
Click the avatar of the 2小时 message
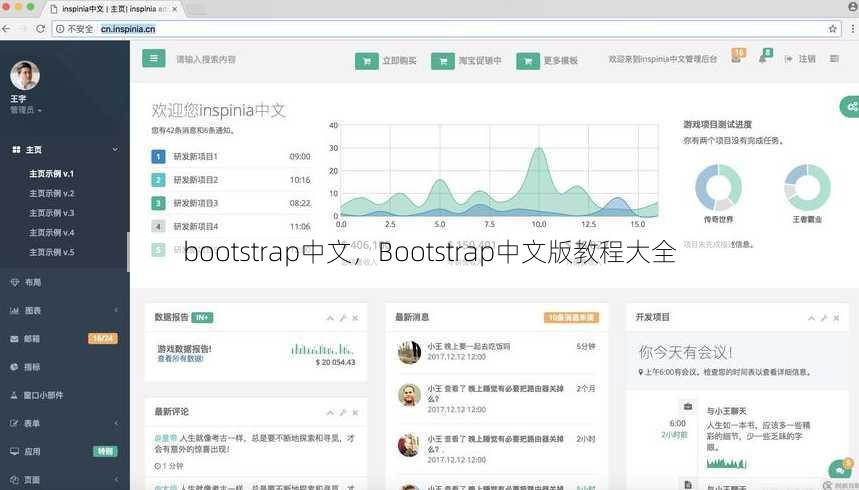409,445
